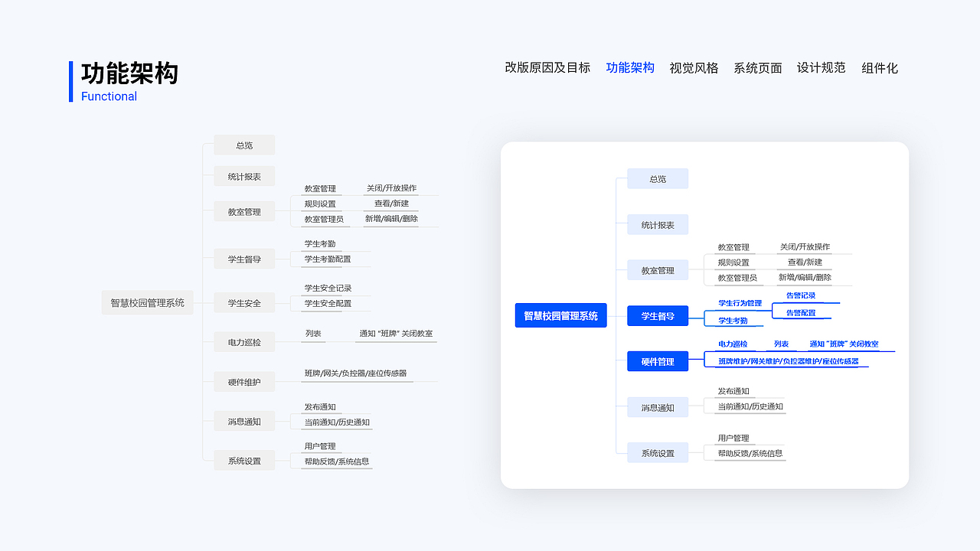Screen dimensions: 980x551
Task: Select the 电力巡检 node on left map
Action: point(243,341)
